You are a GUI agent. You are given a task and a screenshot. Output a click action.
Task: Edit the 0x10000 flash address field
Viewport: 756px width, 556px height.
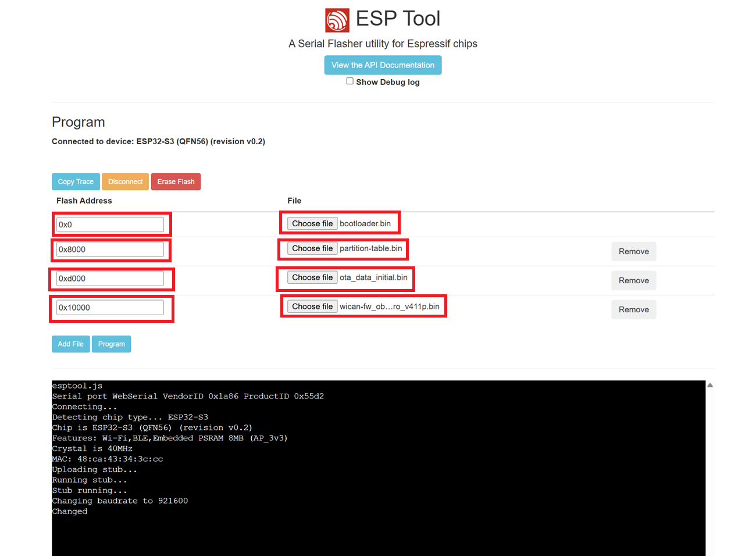[x=110, y=308]
